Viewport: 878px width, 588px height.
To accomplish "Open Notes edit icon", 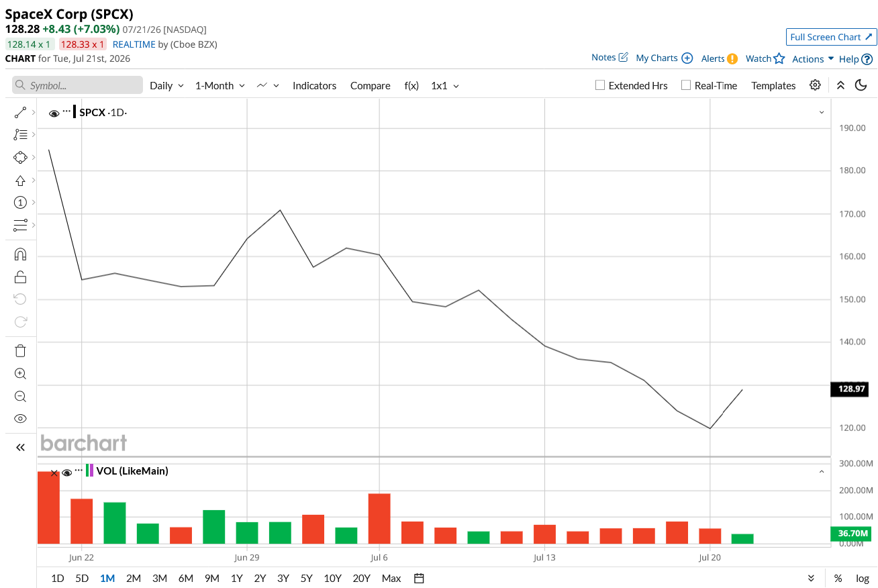I will 623,58.
